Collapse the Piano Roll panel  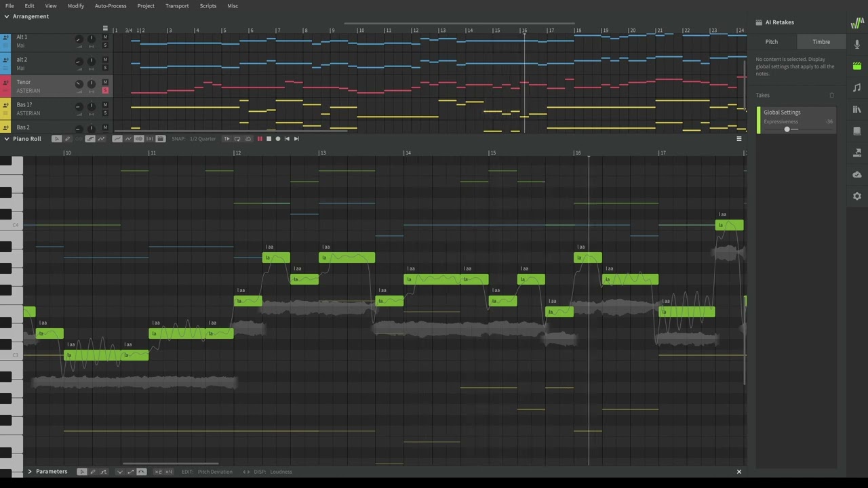point(7,139)
